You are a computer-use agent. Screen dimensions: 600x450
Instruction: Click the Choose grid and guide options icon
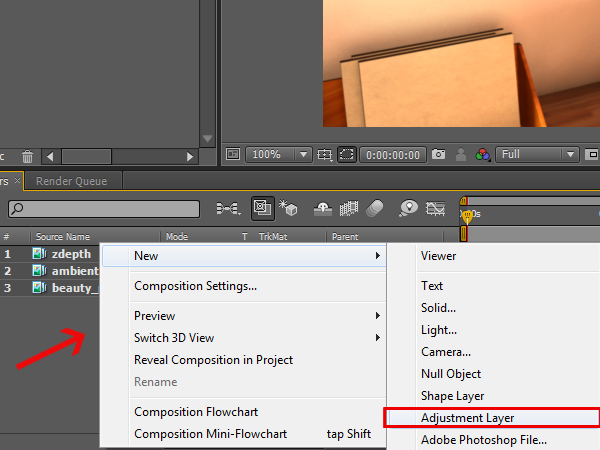click(x=325, y=155)
